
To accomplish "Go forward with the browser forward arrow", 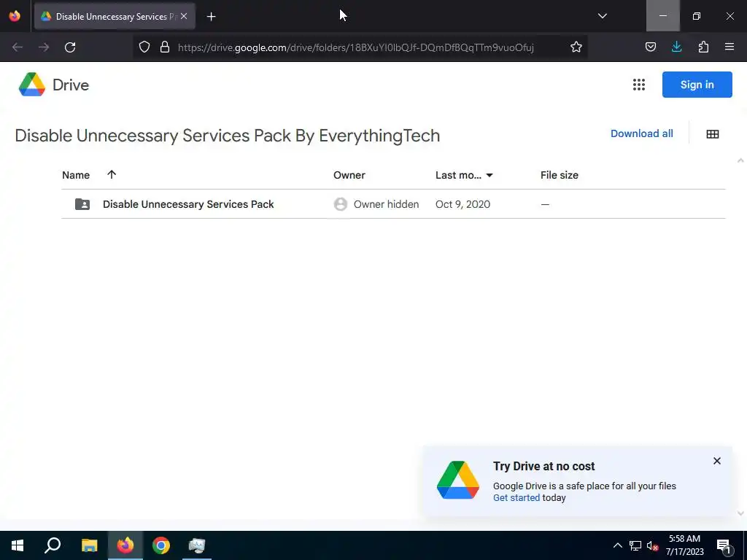I will tap(44, 47).
